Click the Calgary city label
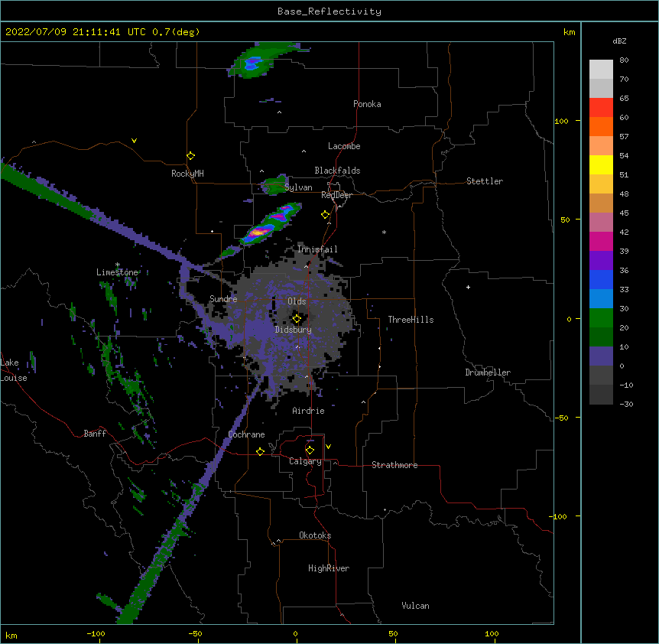659x644 pixels. [305, 461]
